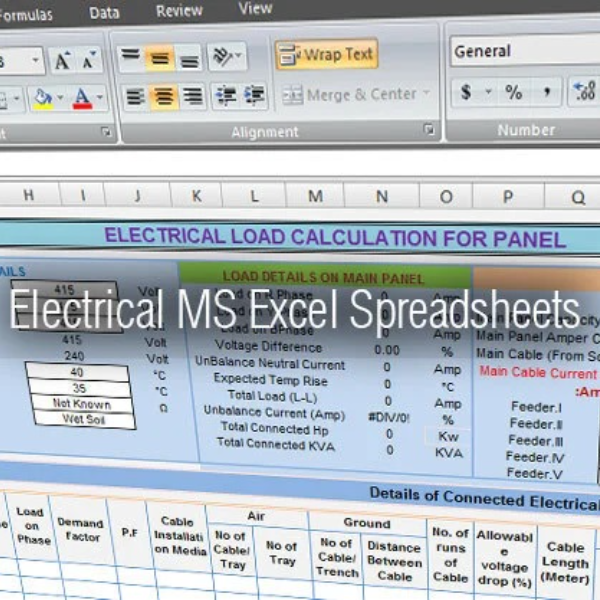Apply Accounting dollar number format
The width and height of the screenshot is (600, 600).
[x=466, y=92]
